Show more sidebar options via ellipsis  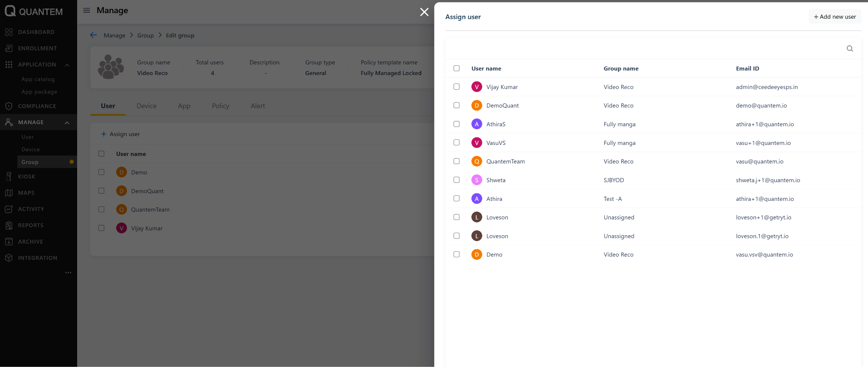pos(68,272)
